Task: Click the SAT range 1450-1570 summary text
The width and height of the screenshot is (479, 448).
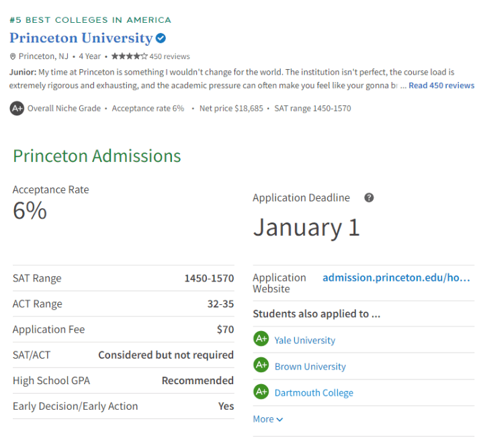Action: [313, 108]
